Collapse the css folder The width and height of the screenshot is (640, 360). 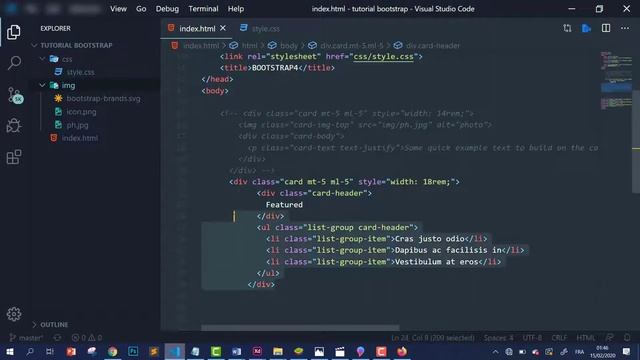[x=67, y=59]
